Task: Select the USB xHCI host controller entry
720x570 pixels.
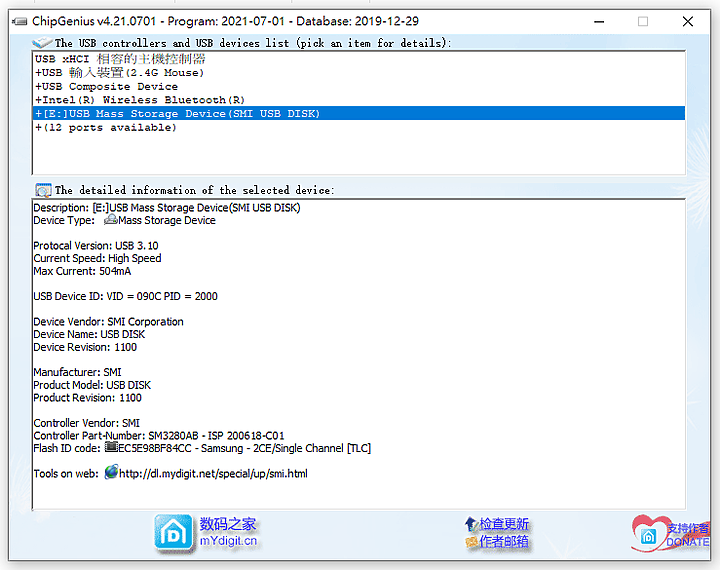Action: pyautogui.click(x=359, y=59)
